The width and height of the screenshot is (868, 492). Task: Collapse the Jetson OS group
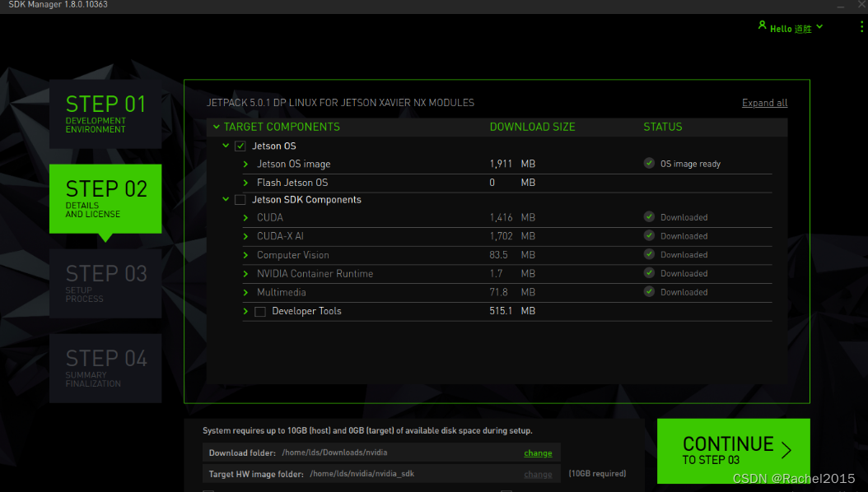click(226, 146)
